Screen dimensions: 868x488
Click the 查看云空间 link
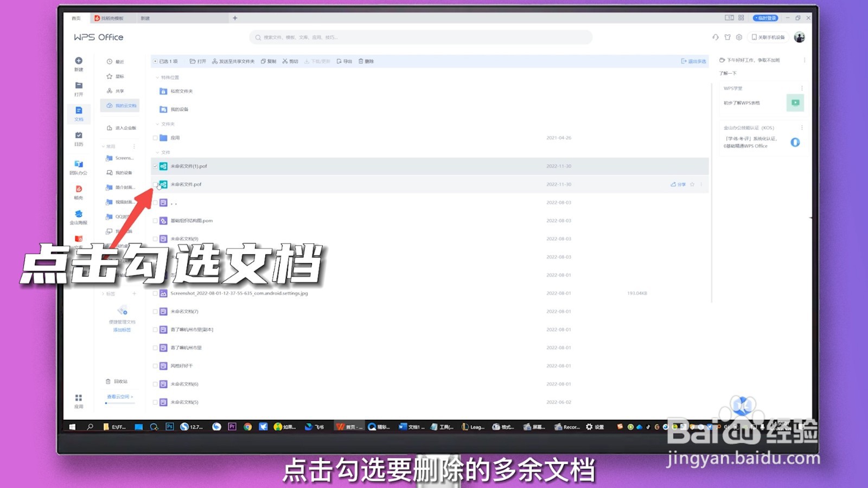119,397
